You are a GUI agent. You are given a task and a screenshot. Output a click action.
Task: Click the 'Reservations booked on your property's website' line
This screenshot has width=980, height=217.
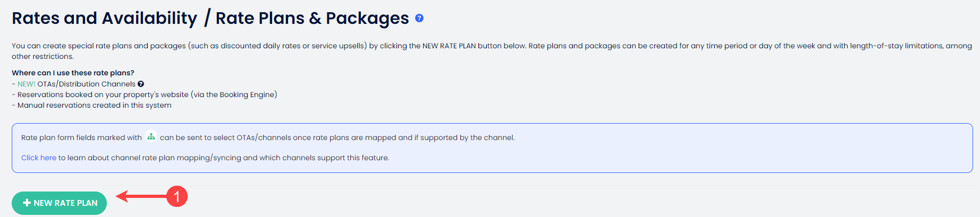click(x=103, y=94)
